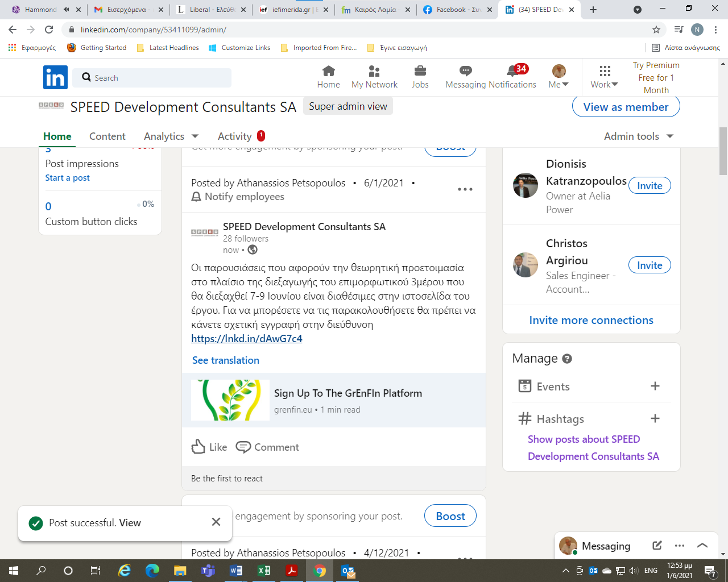Expand the Messaging panel chevron
The width and height of the screenshot is (728, 582).
[702, 546]
